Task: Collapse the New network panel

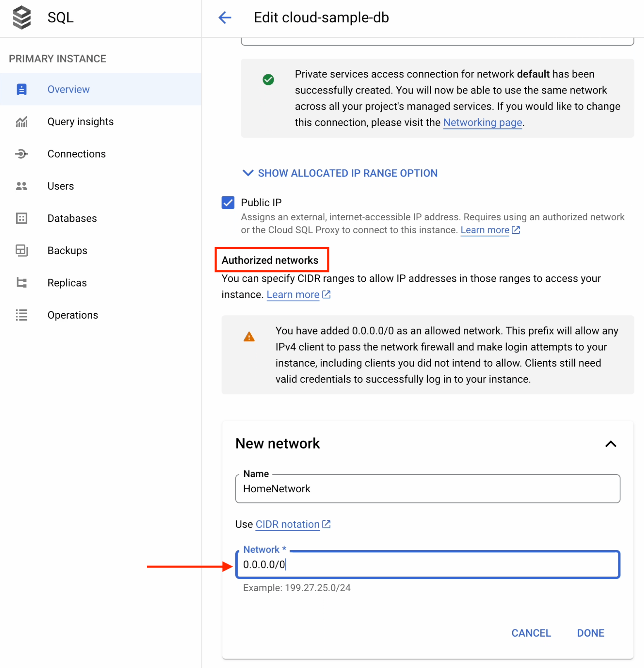Action: (611, 444)
